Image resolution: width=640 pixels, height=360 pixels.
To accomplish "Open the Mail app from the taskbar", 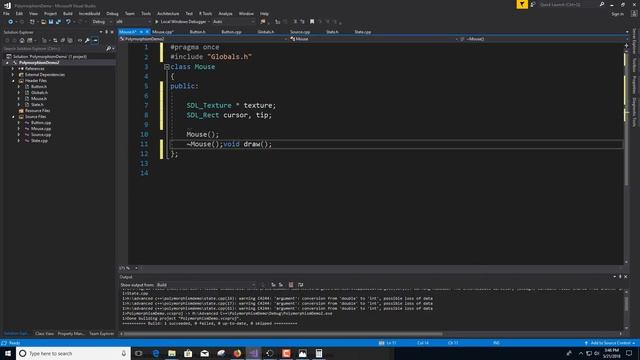I will [204, 353].
